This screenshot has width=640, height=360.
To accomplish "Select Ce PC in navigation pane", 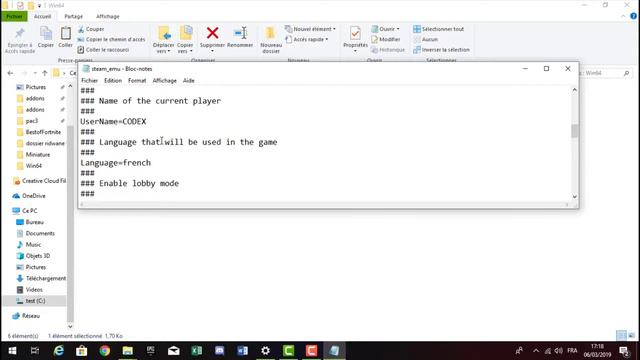I will pos(25,211).
